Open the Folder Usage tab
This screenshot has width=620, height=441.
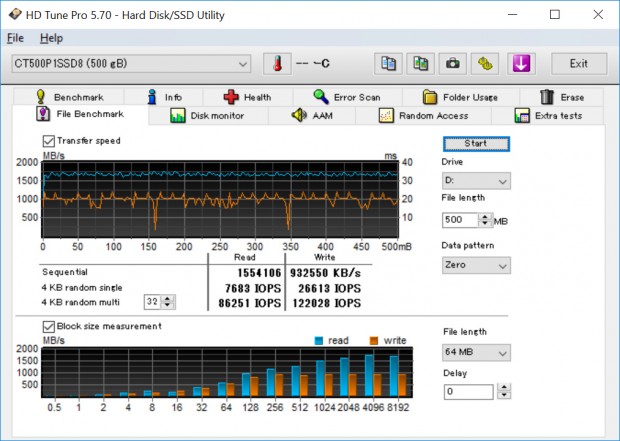tap(461, 97)
